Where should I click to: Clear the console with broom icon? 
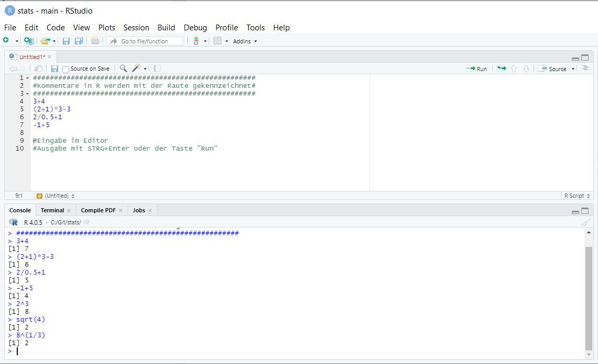[x=585, y=222]
